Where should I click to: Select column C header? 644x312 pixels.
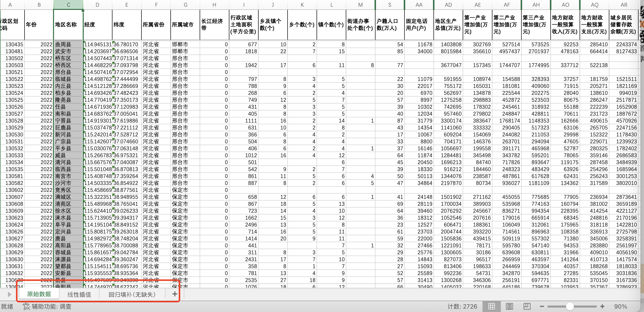[x=68, y=5]
